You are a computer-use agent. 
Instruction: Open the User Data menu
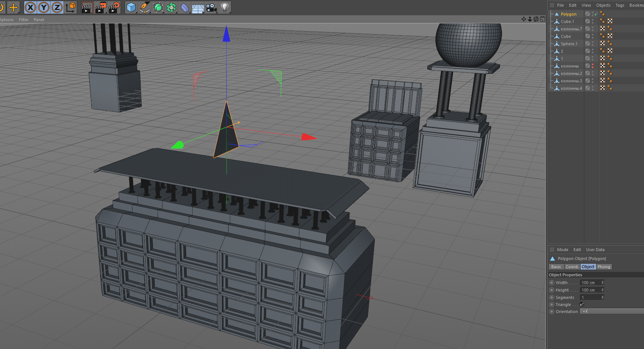tap(595, 250)
